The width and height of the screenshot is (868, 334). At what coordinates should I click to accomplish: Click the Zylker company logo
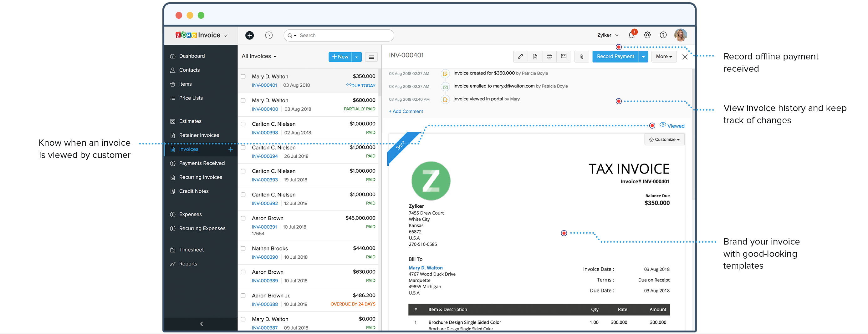pos(431,181)
